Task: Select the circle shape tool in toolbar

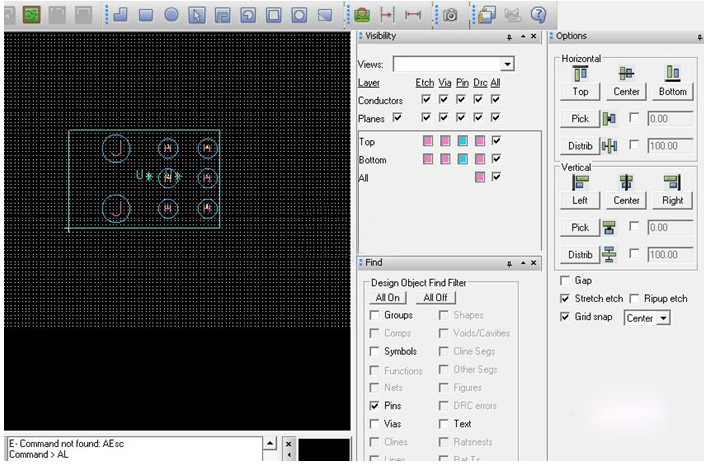Action: pyautogui.click(x=171, y=15)
